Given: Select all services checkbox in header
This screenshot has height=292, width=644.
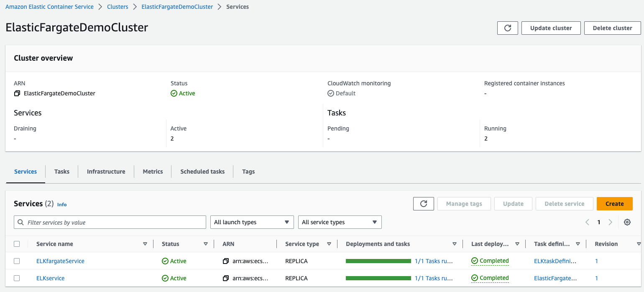Looking at the screenshot, I should (x=17, y=244).
